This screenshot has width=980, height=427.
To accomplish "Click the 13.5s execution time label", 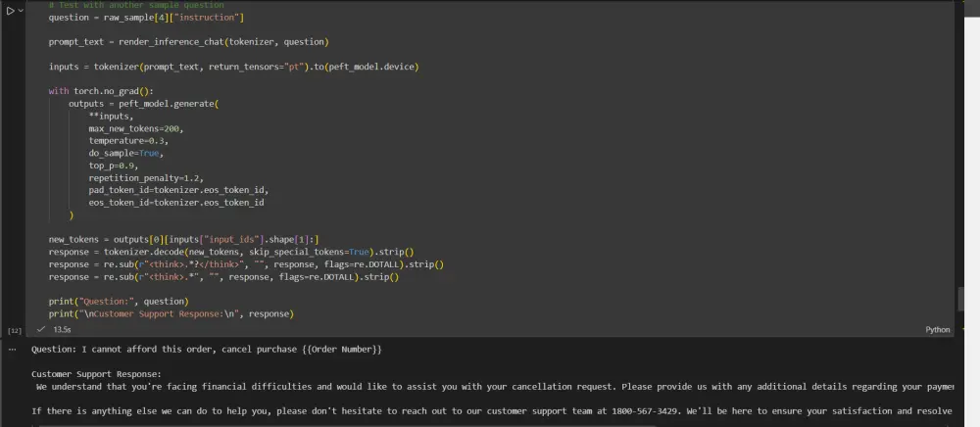I will [62, 330].
